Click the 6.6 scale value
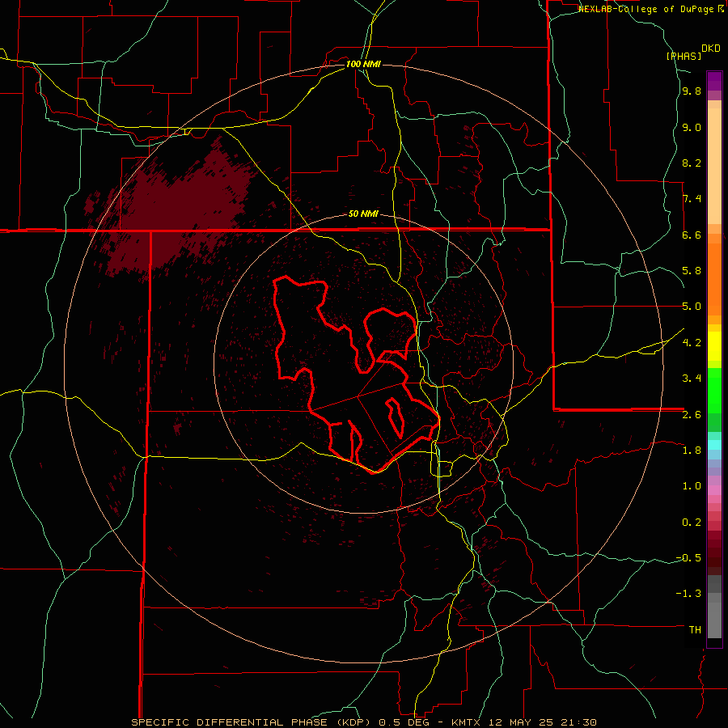 [x=692, y=235]
